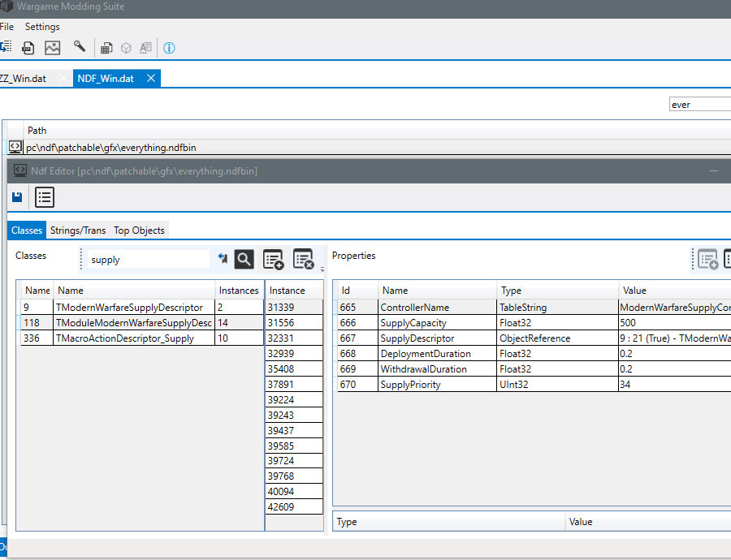Screen dimensions: 731x560
Task: Select the SupplyPriority value 34 cell
Action: (x=675, y=385)
